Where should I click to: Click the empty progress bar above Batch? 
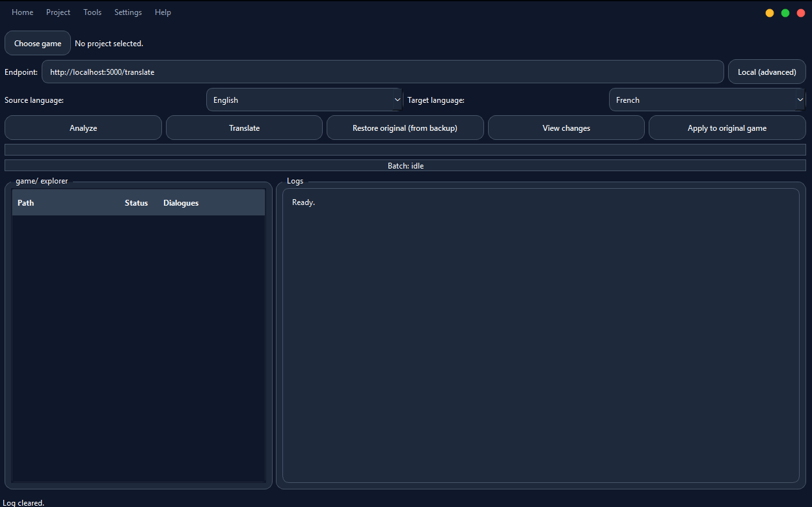point(405,150)
